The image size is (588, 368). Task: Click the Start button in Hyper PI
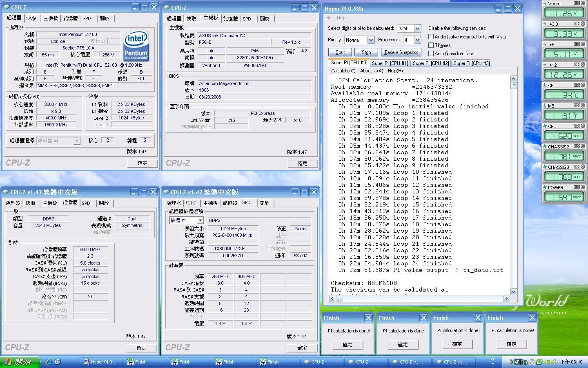pos(340,52)
